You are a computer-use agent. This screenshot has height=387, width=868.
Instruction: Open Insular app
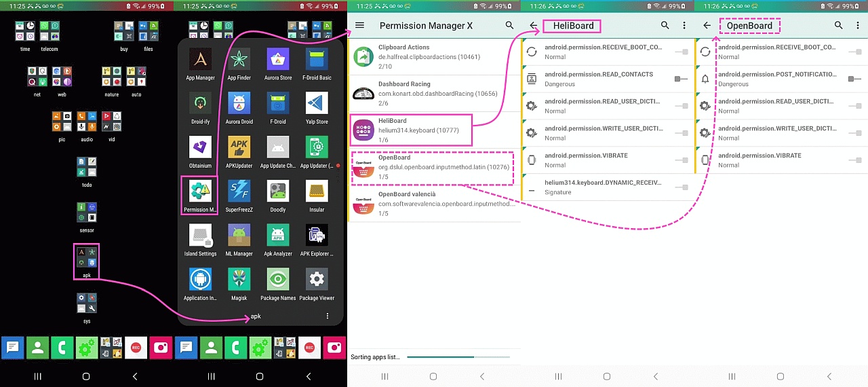[x=317, y=191]
